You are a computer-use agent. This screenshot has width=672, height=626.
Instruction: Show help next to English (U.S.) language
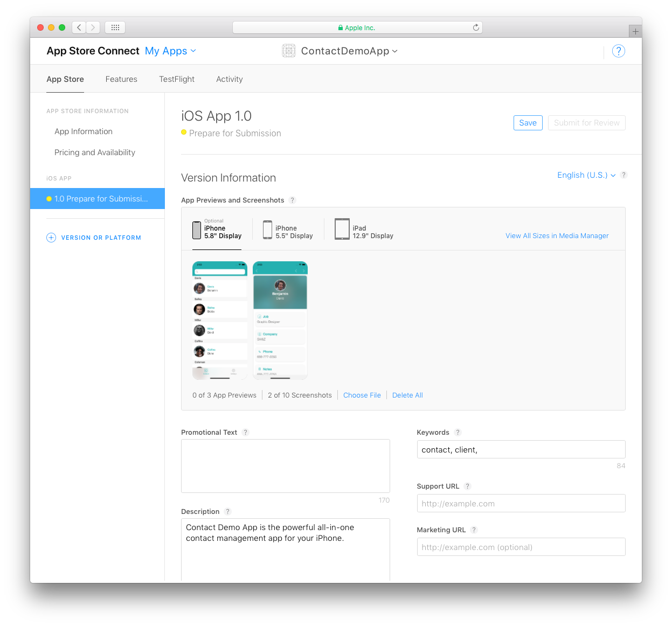623,175
